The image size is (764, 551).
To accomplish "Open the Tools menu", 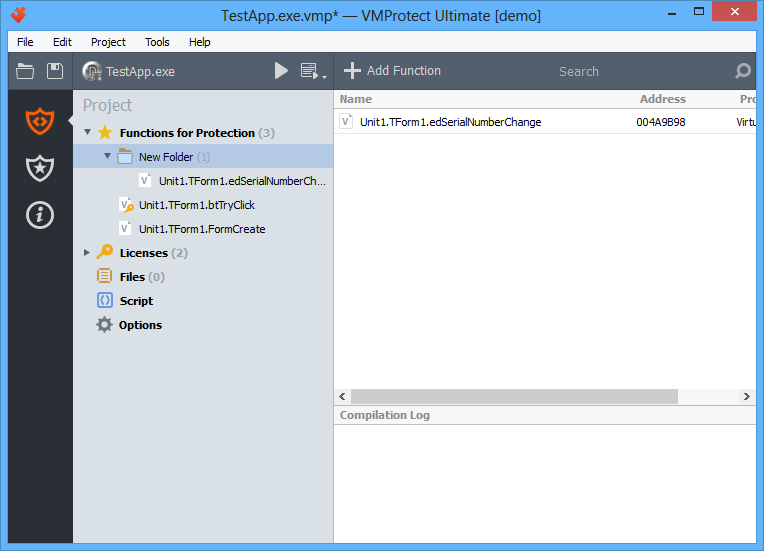I will click(157, 42).
